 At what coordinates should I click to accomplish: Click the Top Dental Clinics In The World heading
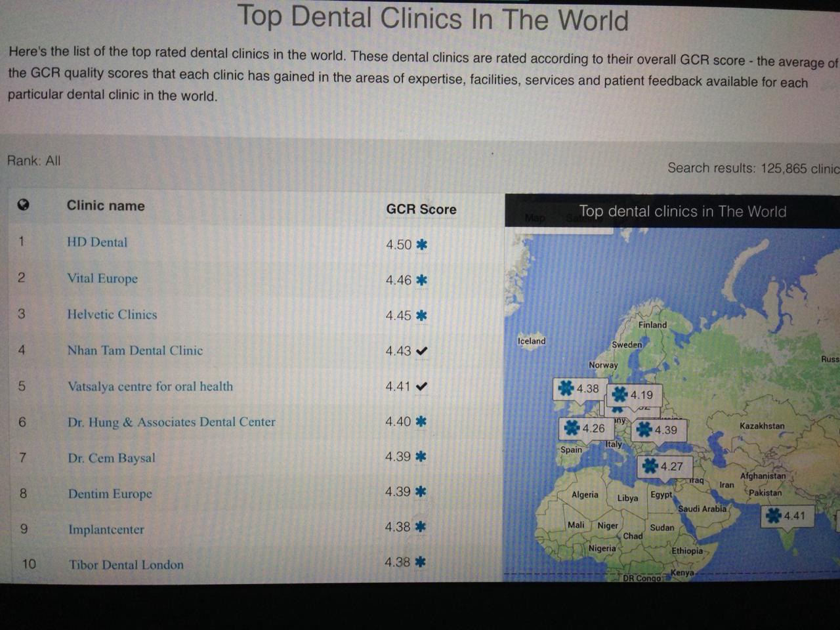pyautogui.click(x=433, y=17)
